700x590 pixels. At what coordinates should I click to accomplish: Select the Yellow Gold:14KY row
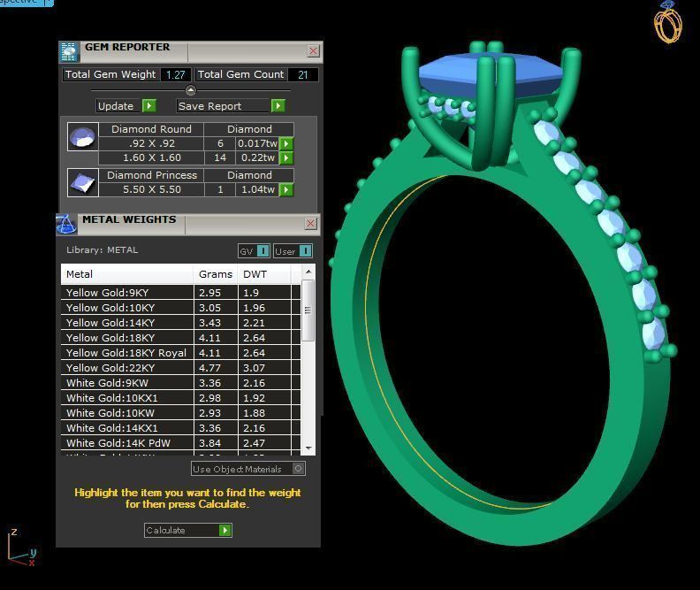pyautogui.click(x=180, y=323)
